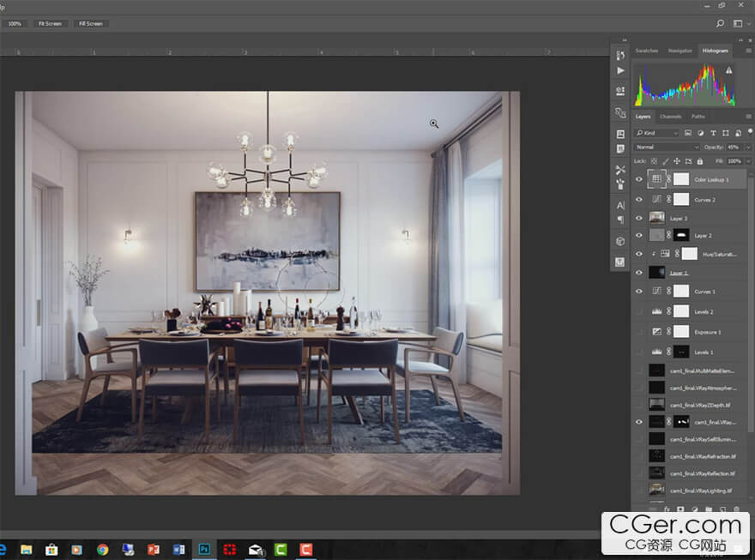Show the Exposure 1 layer
755x560 pixels.
[x=639, y=332]
